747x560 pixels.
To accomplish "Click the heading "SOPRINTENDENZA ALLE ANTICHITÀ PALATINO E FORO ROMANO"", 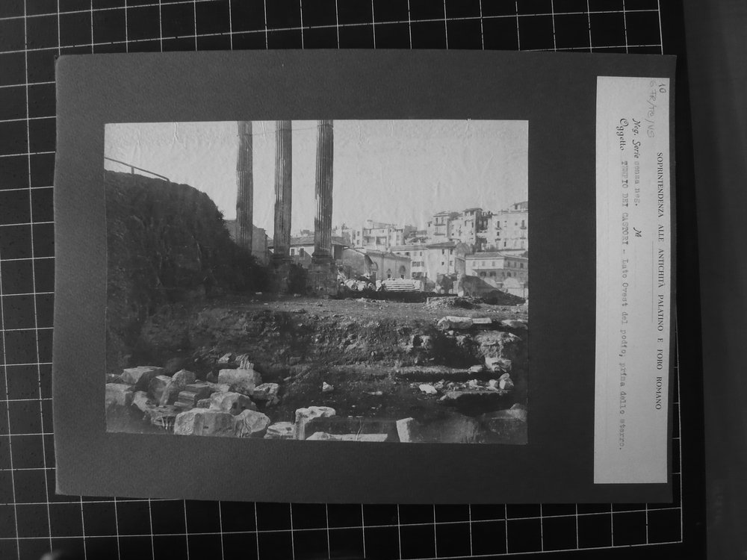I will click(x=660, y=281).
